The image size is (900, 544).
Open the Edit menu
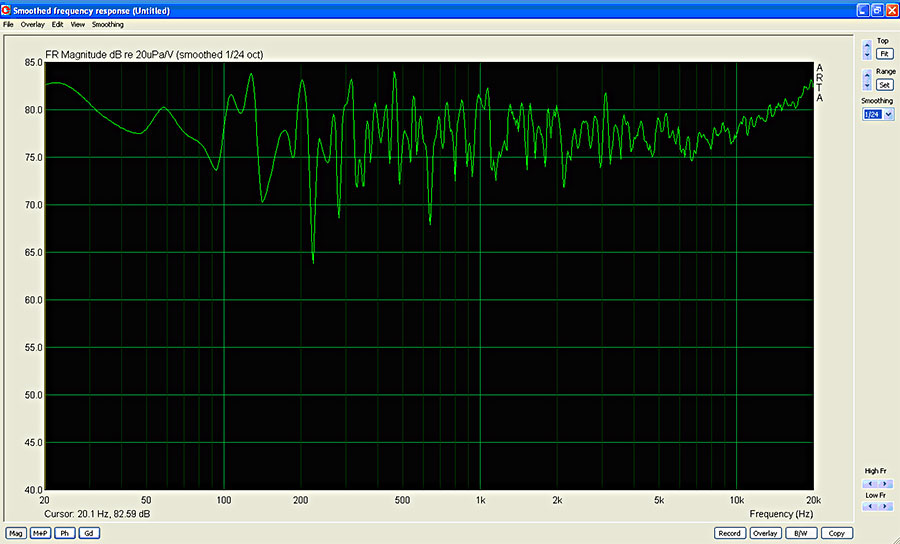[x=57, y=25]
